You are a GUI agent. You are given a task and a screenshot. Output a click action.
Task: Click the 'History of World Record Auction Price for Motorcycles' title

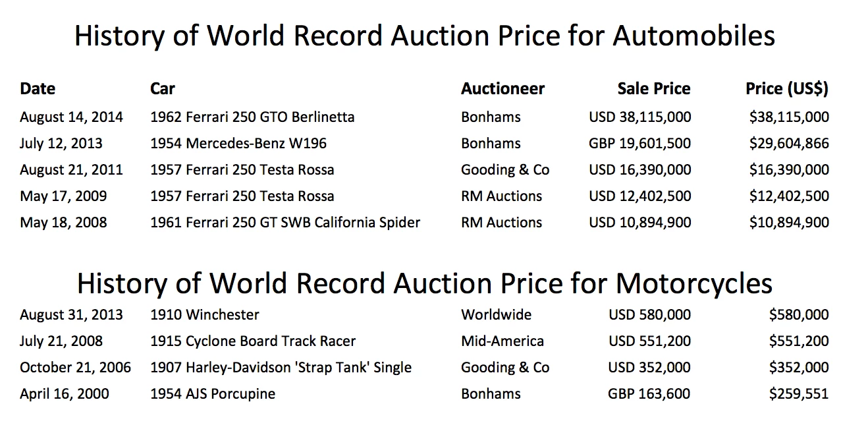pyautogui.click(x=424, y=283)
